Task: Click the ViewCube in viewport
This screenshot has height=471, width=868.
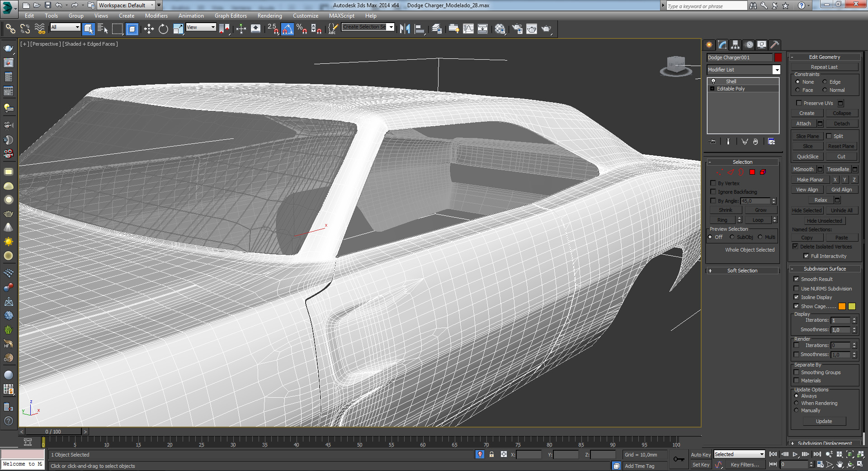Action: click(676, 65)
